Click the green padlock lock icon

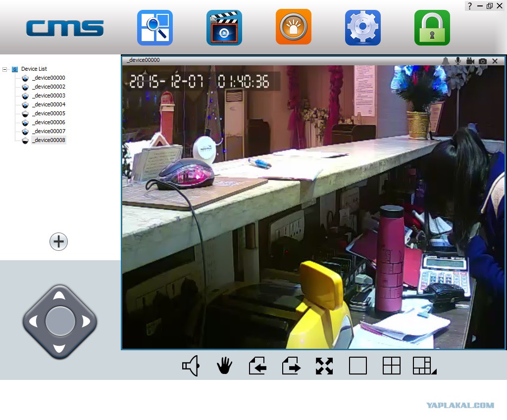pos(432,28)
